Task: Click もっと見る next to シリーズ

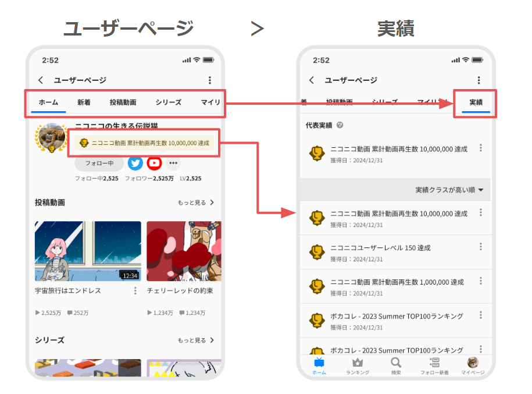Action: click(x=195, y=340)
